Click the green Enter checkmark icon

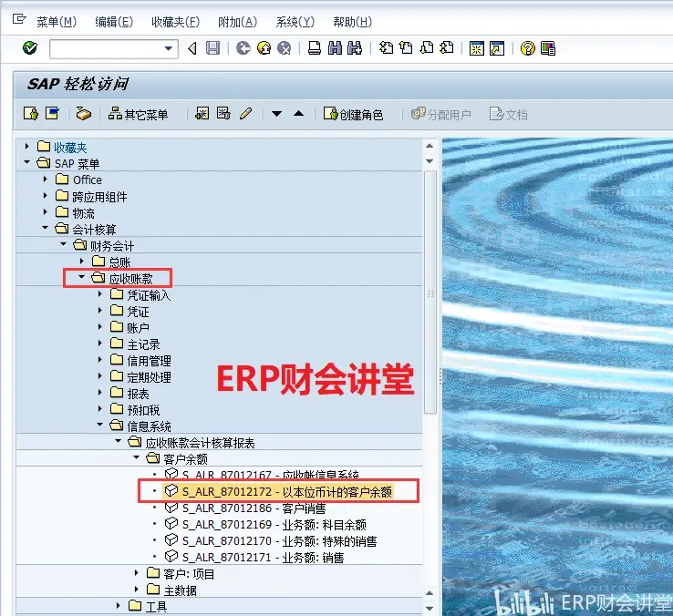click(29, 48)
